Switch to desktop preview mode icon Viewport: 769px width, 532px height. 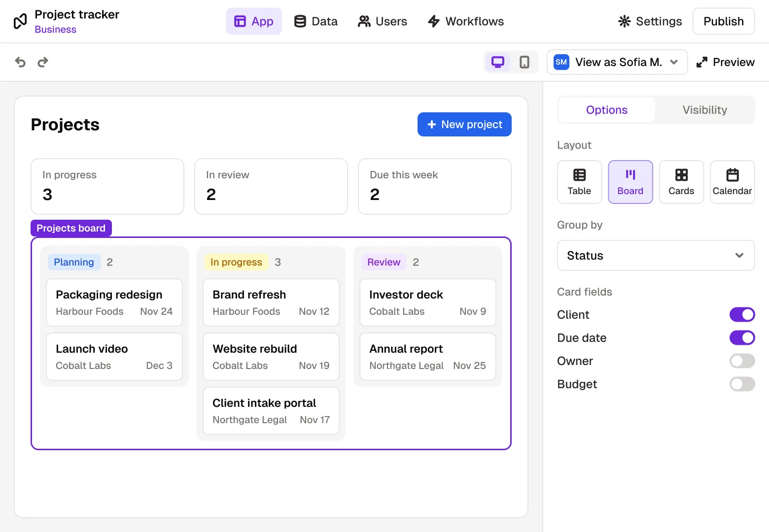coord(498,62)
